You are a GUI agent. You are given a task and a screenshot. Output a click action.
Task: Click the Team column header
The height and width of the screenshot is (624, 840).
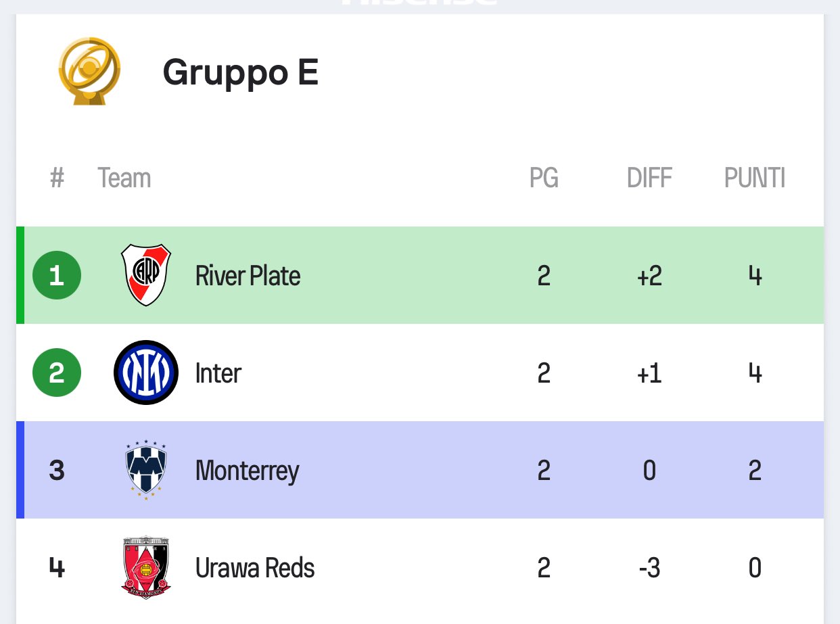click(x=124, y=178)
